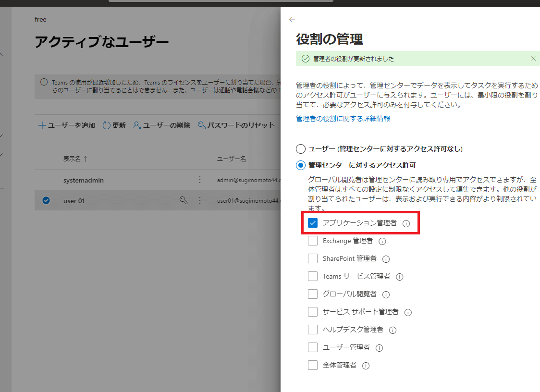This screenshot has width=540, height=392.
Task: Click the ユーザーの削除 button
Action: 161,125
